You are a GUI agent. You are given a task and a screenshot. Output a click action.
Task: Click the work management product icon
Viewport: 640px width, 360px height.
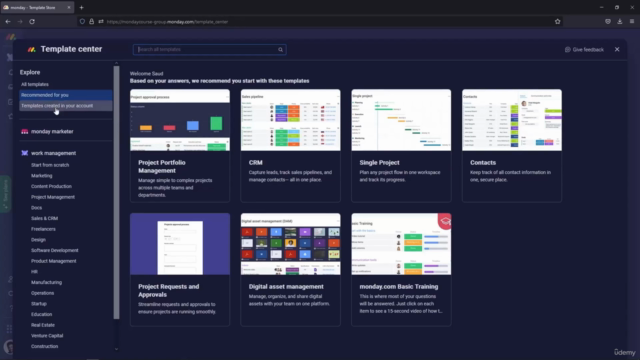coord(24,153)
